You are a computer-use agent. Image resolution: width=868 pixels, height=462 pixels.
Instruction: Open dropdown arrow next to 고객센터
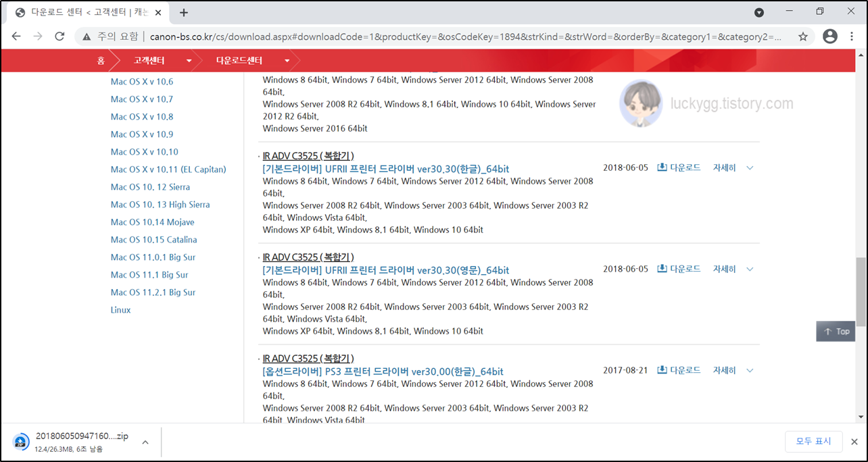click(x=189, y=61)
